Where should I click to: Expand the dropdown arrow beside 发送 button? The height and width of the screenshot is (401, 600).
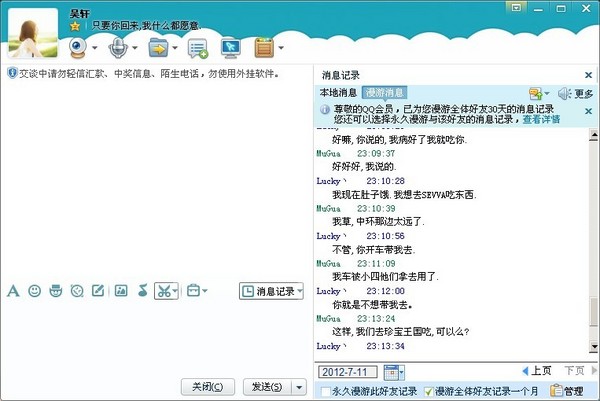click(x=298, y=386)
